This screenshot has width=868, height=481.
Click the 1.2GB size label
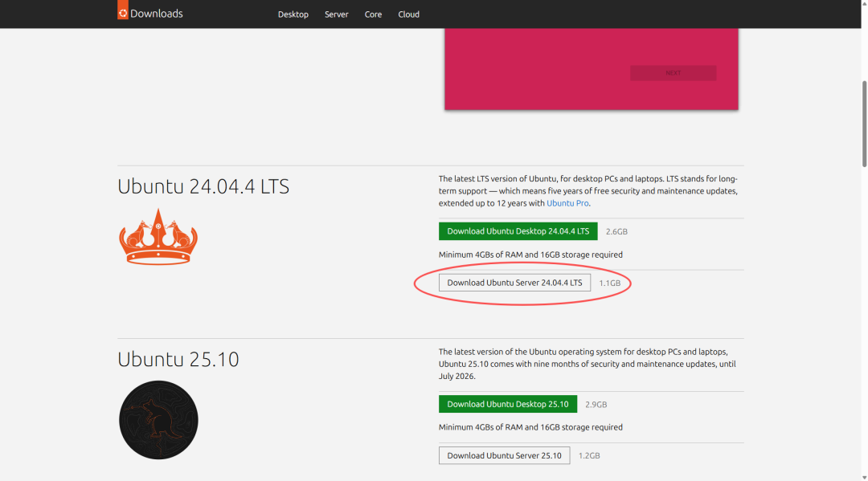[x=589, y=455]
